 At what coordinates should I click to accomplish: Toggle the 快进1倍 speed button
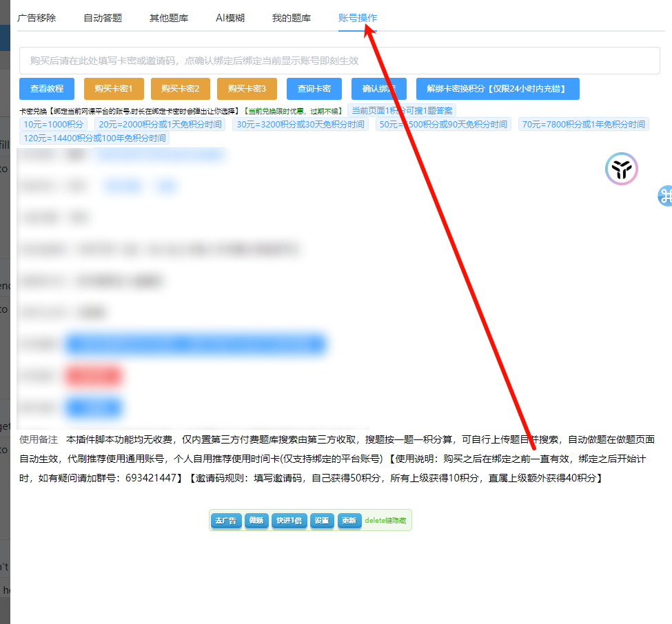tap(289, 521)
